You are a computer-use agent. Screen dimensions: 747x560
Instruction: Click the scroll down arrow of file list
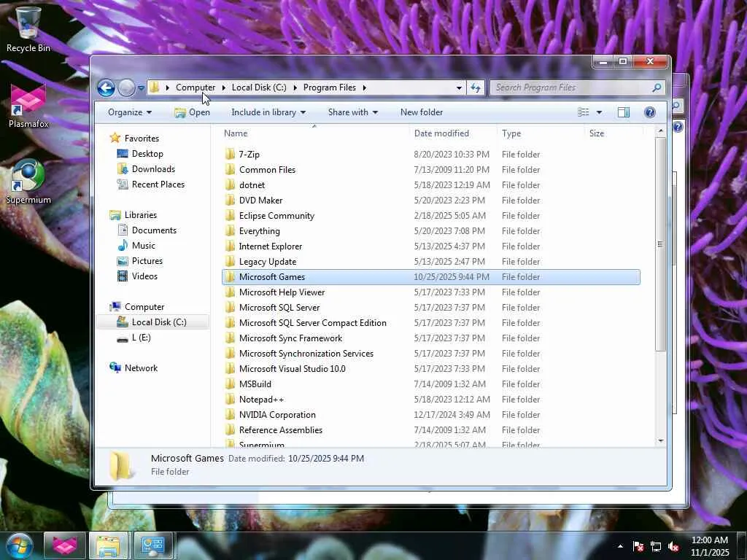point(661,441)
